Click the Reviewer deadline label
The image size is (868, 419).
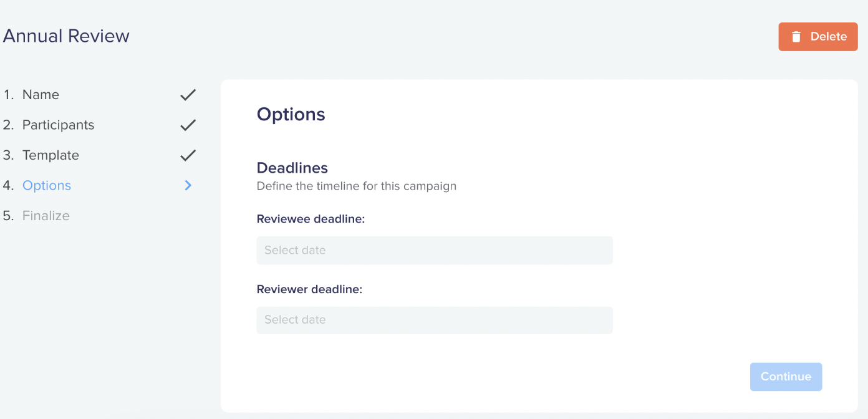pos(309,289)
